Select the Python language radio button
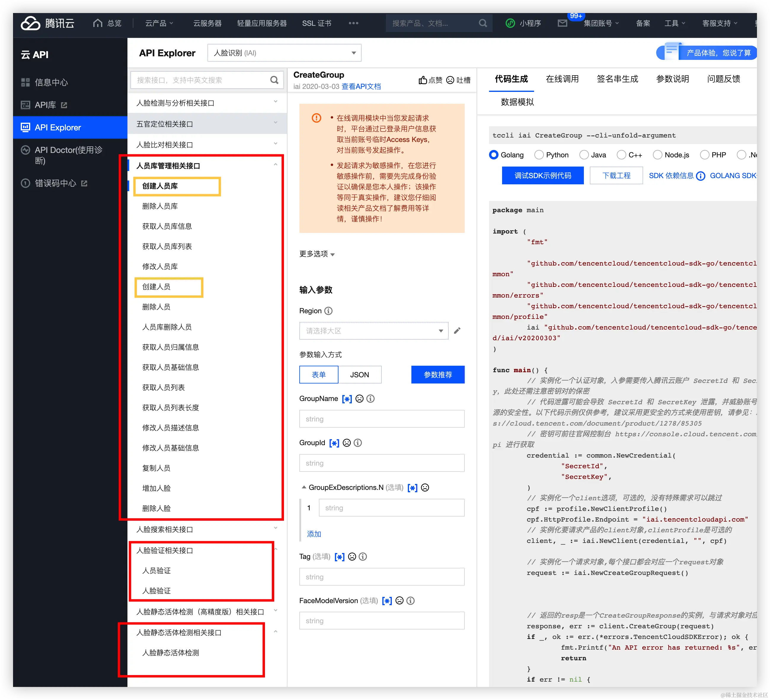This screenshot has width=770, height=700. click(x=539, y=155)
